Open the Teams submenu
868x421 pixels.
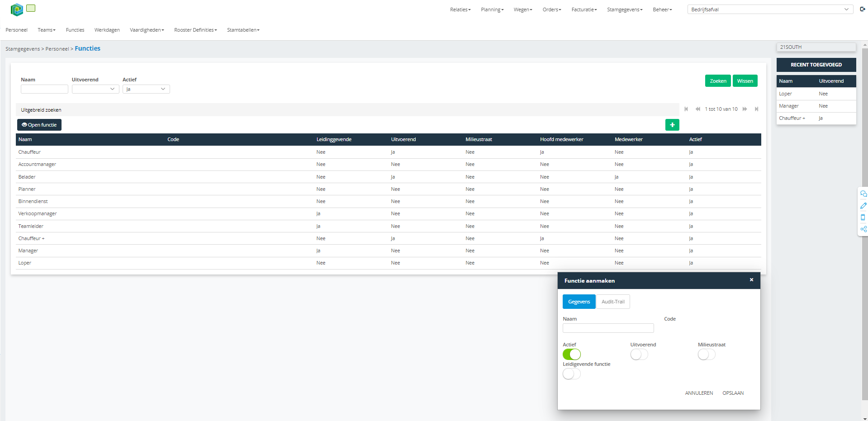pos(47,30)
